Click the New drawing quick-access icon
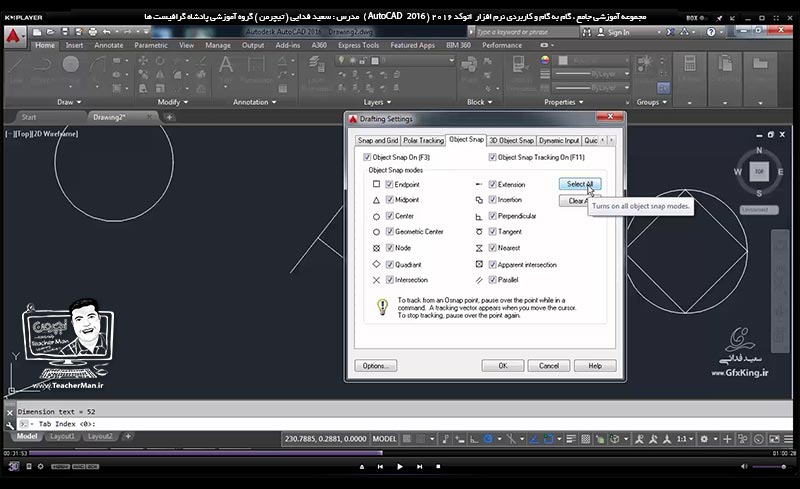Viewport: 800px width, 489px height. click(37, 32)
